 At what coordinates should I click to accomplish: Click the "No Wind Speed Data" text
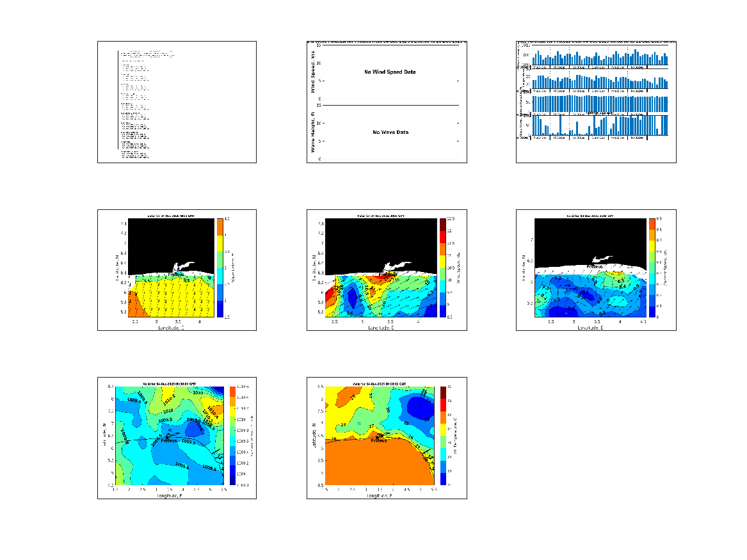click(390, 72)
